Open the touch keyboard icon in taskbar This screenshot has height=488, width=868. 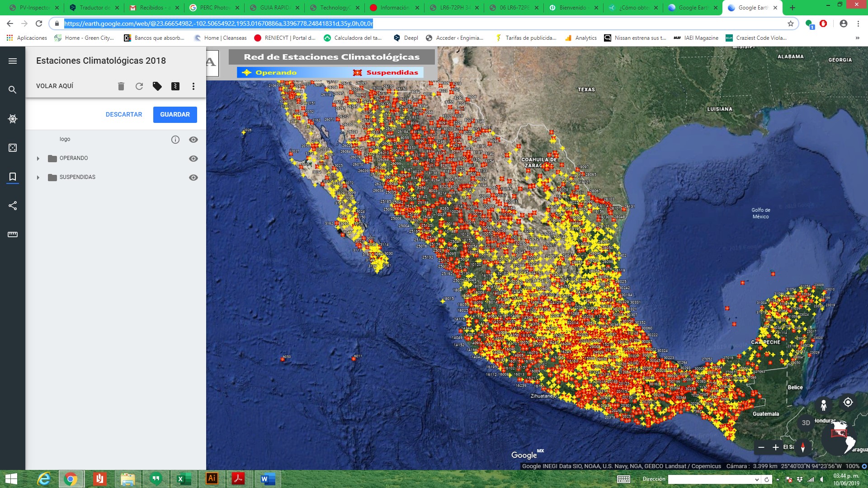tap(624, 479)
